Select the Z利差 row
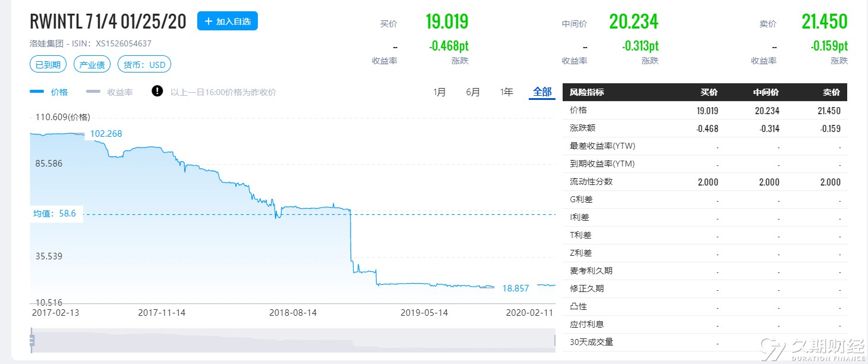 click(x=705, y=253)
